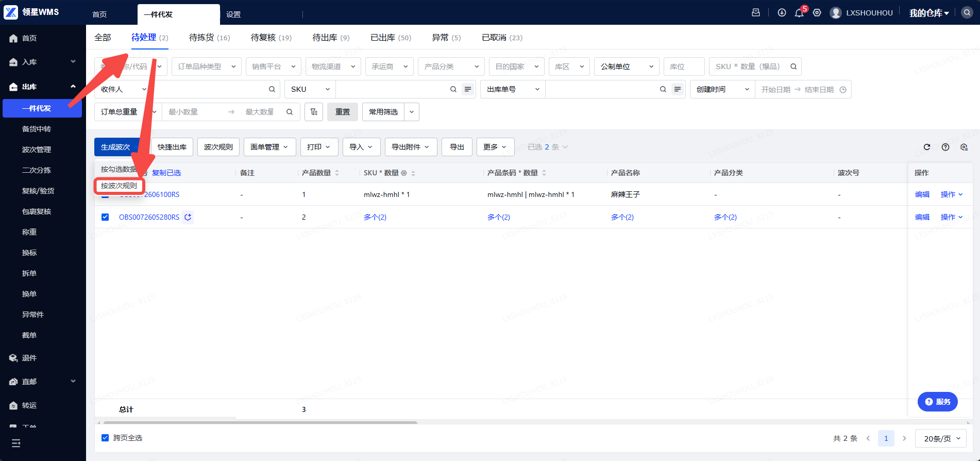Open batch input icon next to SKU search
This screenshot has width=980, height=461.
[x=468, y=89]
